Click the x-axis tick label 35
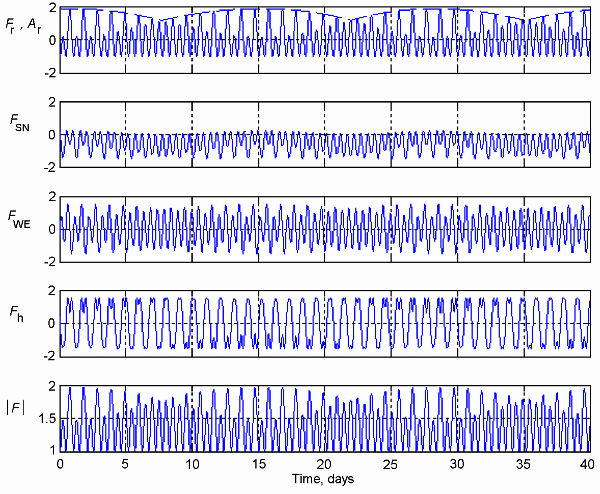Viewport: 600px width, 494px height. (523, 465)
